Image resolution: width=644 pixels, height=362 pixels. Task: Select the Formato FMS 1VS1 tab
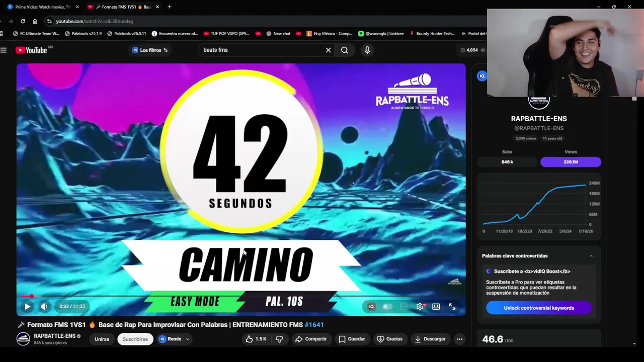tap(123, 7)
